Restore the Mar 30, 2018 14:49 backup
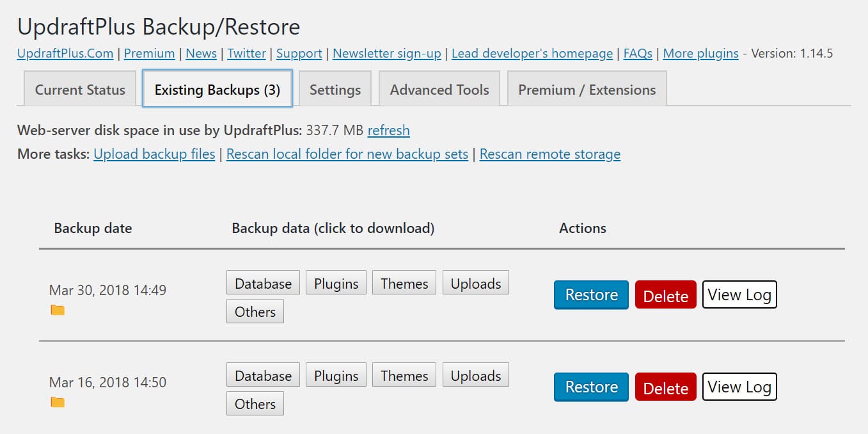This screenshot has width=868, height=434. click(x=591, y=295)
